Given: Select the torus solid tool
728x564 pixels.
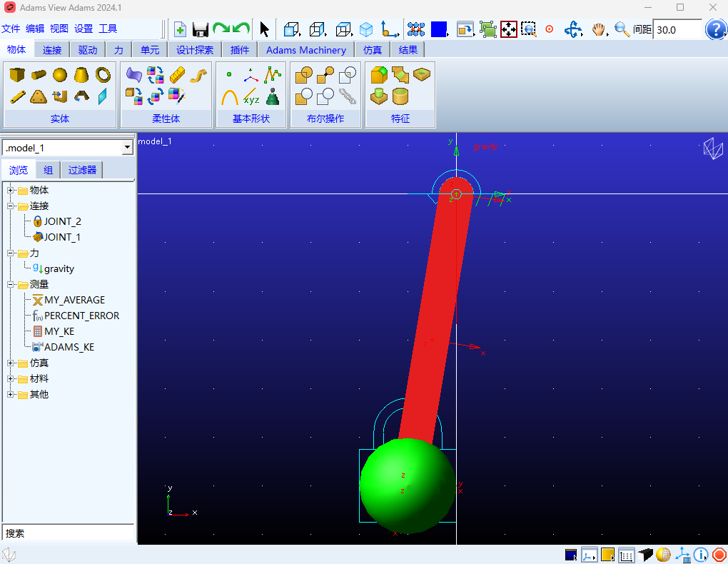Looking at the screenshot, I should (103, 74).
